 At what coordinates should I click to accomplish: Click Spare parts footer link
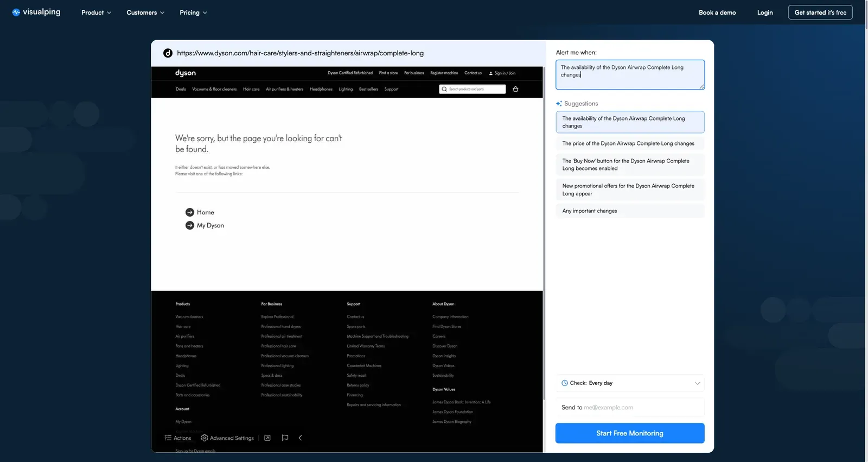[356, 327]
